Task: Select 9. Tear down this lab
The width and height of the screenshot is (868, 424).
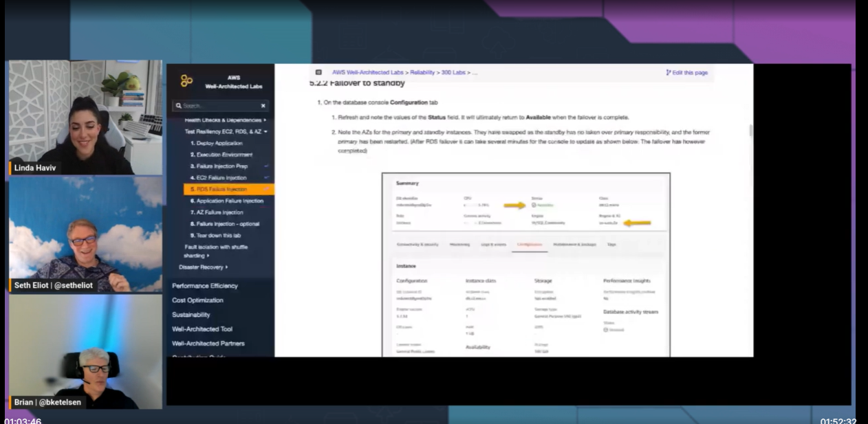Action: (x=215, y=235)
